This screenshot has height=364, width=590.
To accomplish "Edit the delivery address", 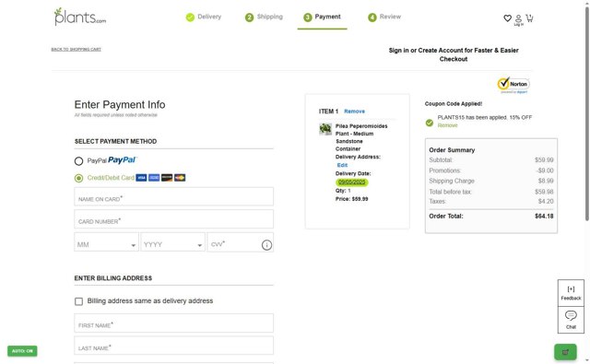I will click(342, 165).
